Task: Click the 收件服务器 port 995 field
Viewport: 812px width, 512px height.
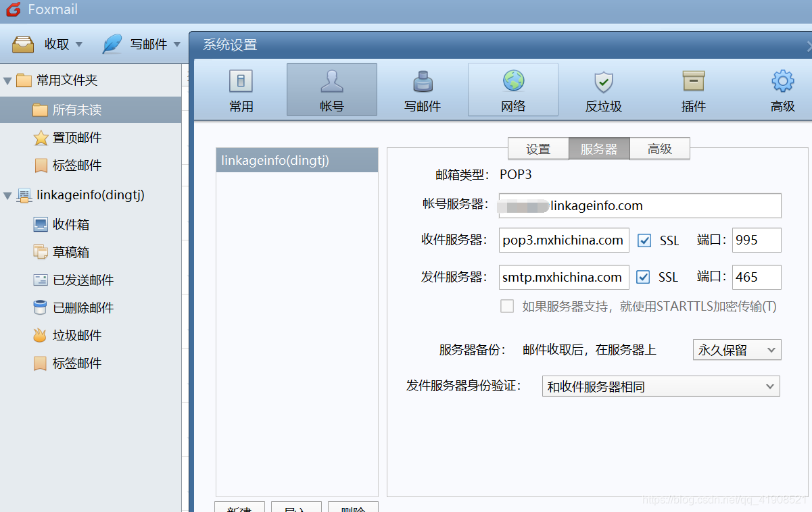Action: 757,240
